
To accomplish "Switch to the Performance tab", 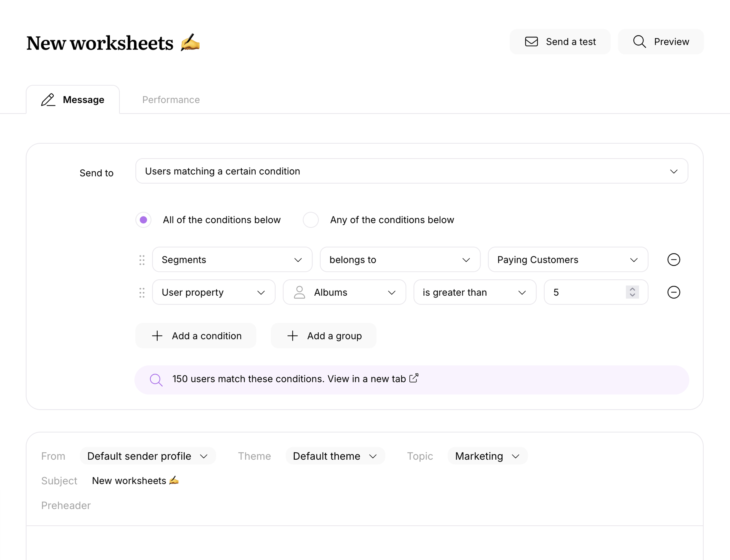I will (171, 100).
